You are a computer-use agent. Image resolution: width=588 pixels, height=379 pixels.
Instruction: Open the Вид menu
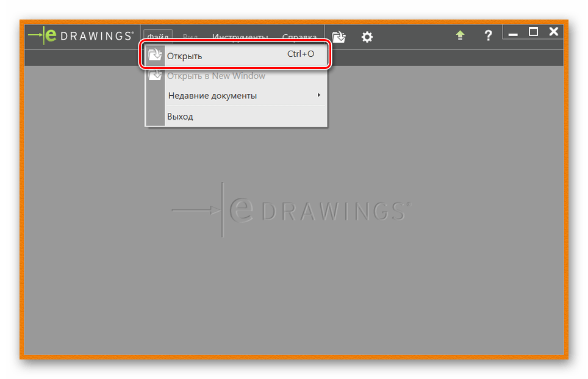tap(190, 37)
